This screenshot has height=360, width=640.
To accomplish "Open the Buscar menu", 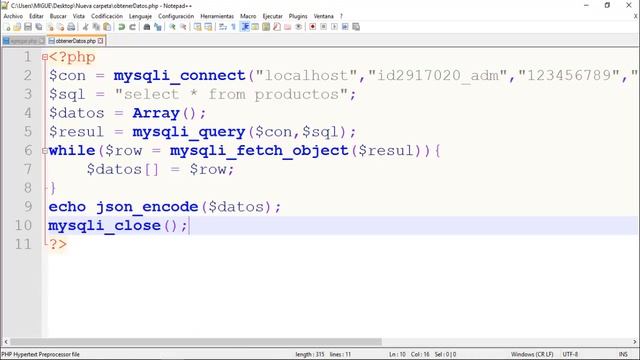I will click(x=58, y=16).
